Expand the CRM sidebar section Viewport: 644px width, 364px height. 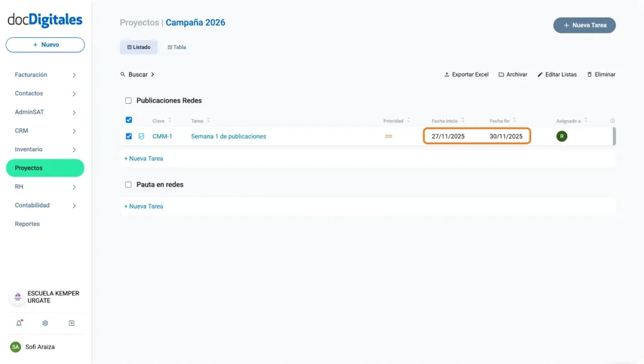(45, 130)
